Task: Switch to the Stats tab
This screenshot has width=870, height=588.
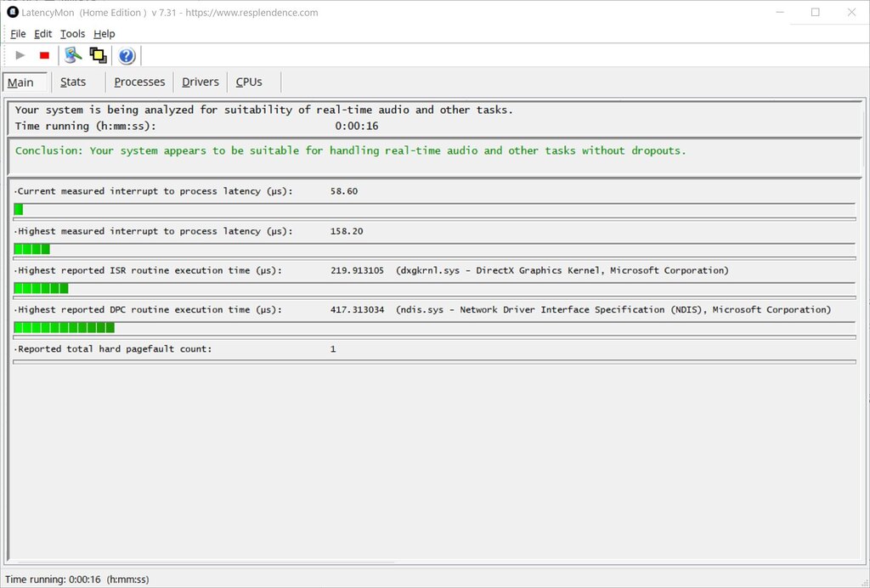Action: 73,82
